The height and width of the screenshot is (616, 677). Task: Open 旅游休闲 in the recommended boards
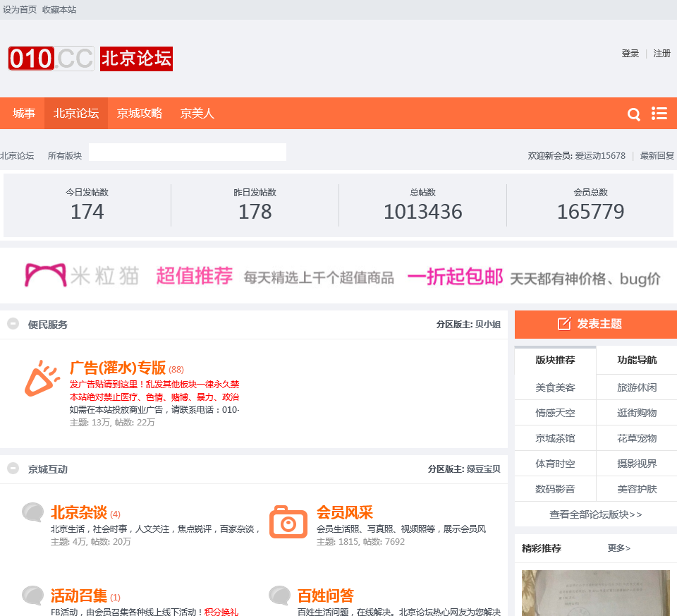pos(637,387)
